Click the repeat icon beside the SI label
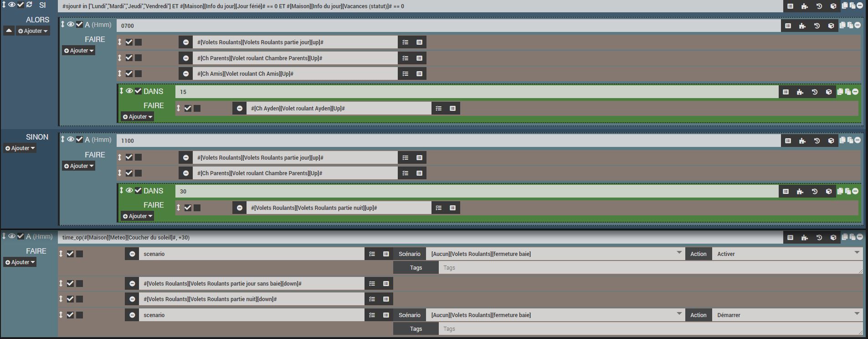The image size is (868, 339). click(x=29, y=5)
